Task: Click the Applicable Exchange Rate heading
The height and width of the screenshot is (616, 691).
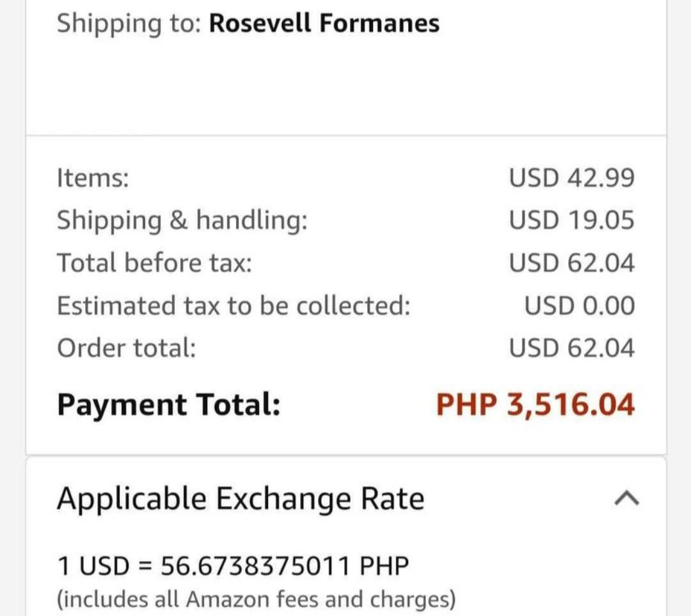Action: point(239,498)
